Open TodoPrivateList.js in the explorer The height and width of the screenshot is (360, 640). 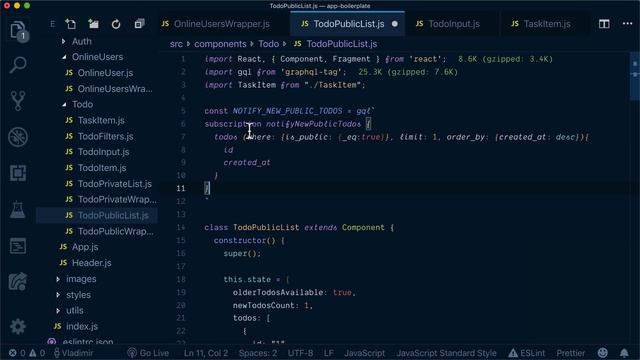pyautogui.click(x=114, y=184)
